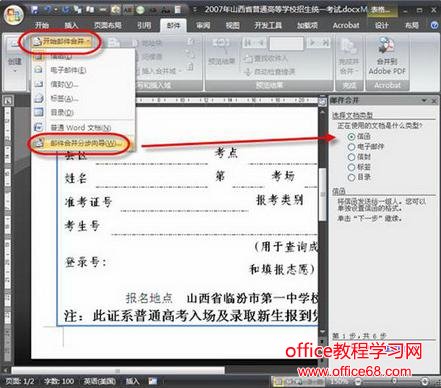The image size is (441, 388).
Task: Open the 设计 table tools tab
Action: click(x=382, y=25)
